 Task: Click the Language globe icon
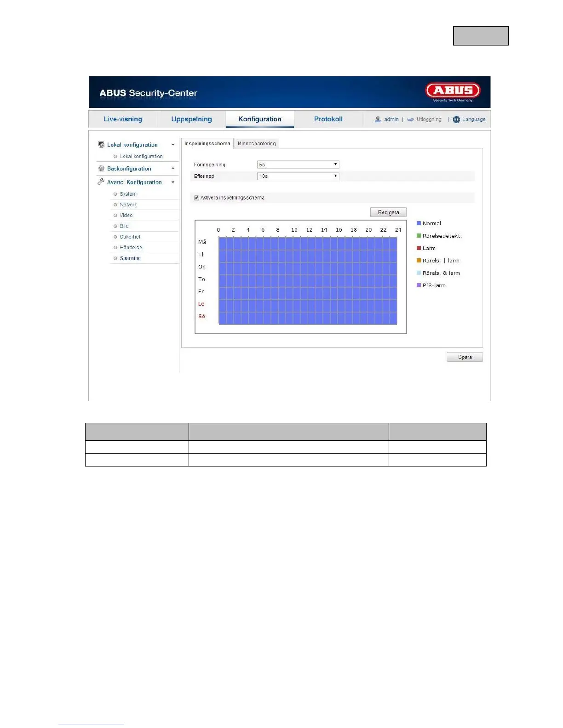pos(456,119)
